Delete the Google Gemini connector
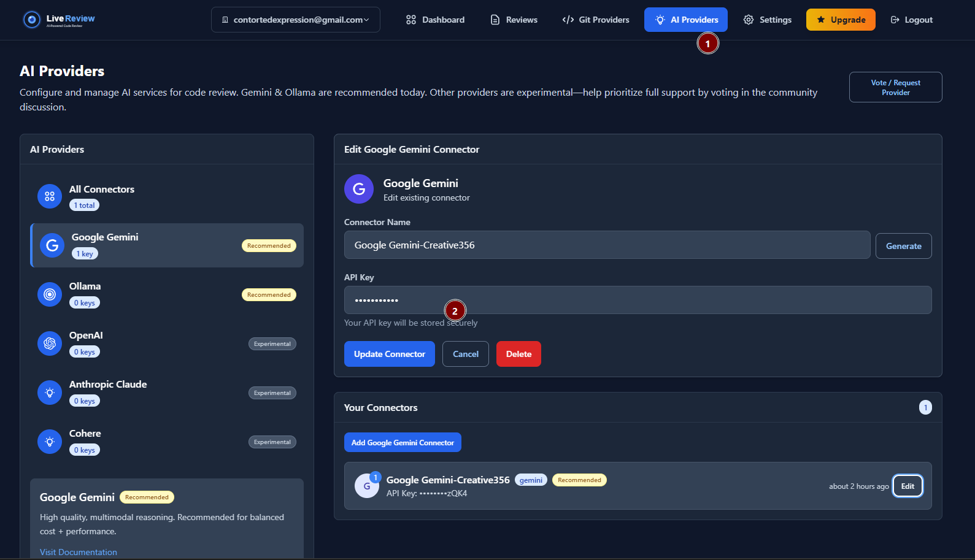Screen dimensions: 975x560 pos(518,354)
